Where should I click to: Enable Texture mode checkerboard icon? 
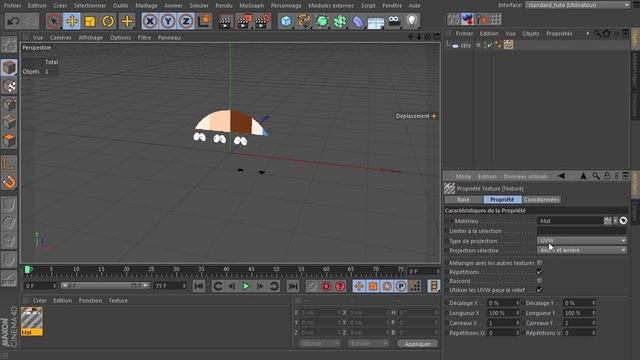pos(9,86)
